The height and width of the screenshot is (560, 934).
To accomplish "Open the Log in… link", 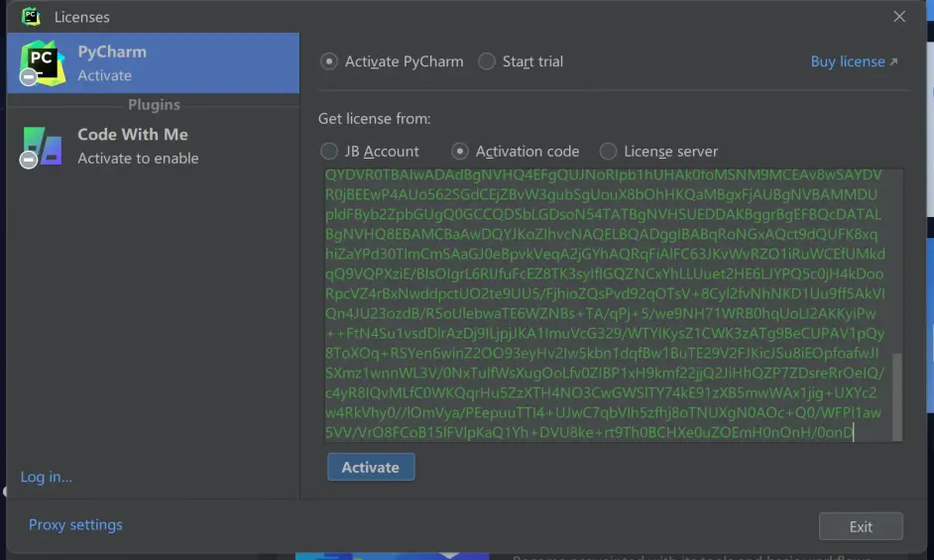I will [47, 477].
